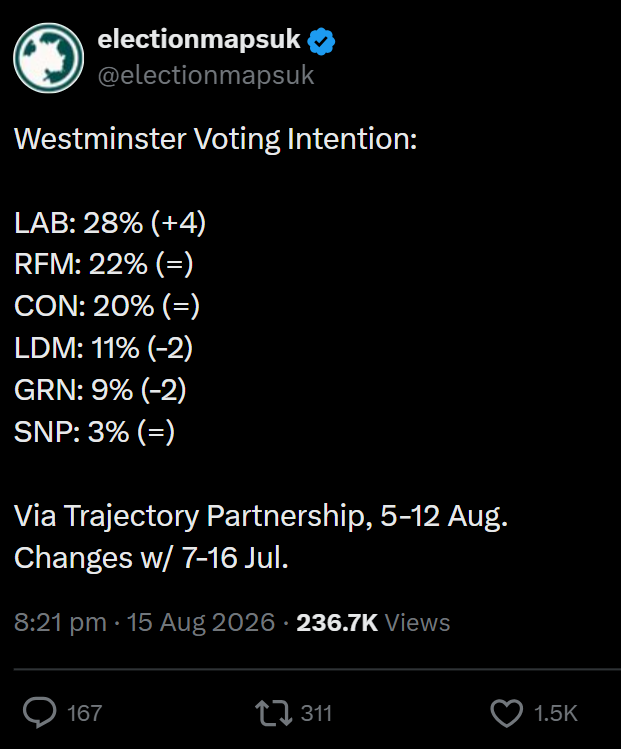This screenshot has width=621, height=749.
Task: Click the blue verified badge
Action: pyautogui.click(x=321, y=41)
